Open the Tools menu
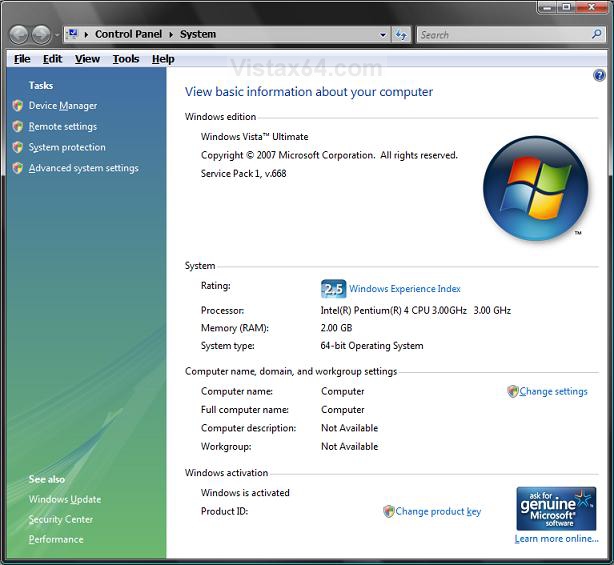614x565 pixels. click(126, 59)
